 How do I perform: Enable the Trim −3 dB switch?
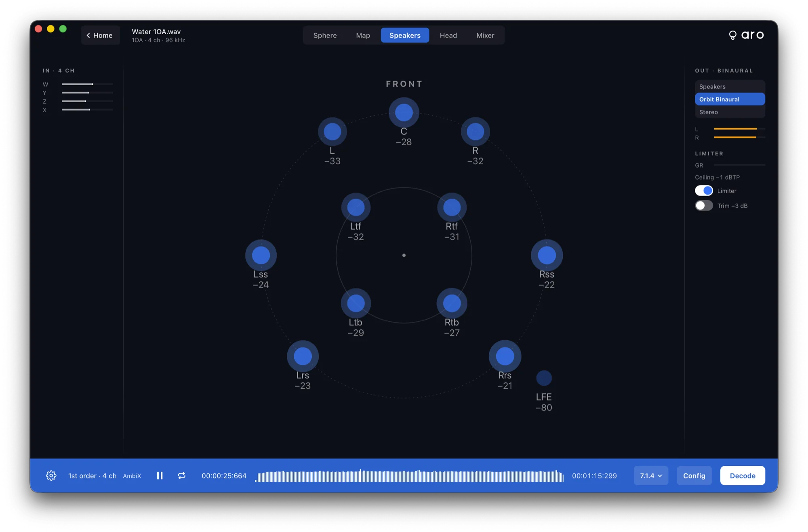(x=704, y=205)
